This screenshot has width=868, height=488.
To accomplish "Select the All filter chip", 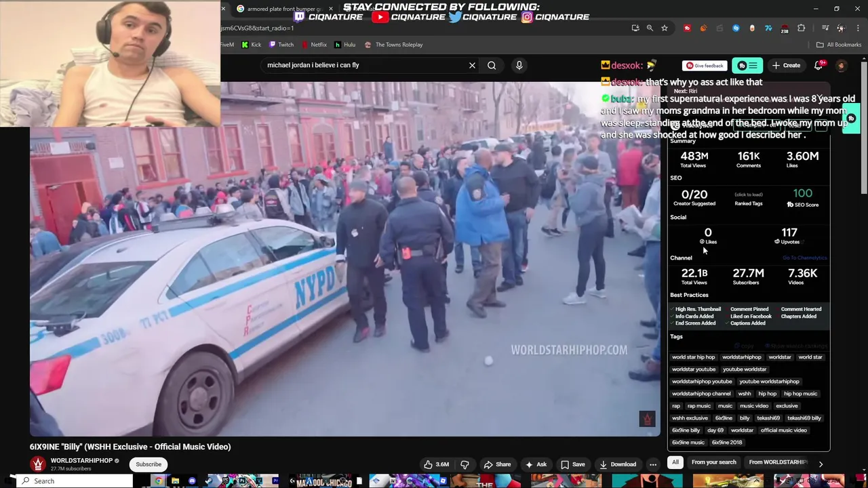I will 675,462.
